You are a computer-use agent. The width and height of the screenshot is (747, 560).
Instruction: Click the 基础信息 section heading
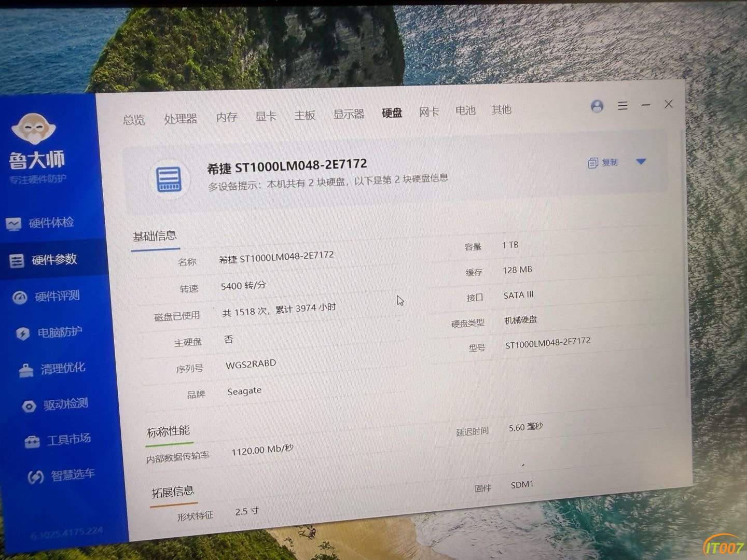(155, 236)
